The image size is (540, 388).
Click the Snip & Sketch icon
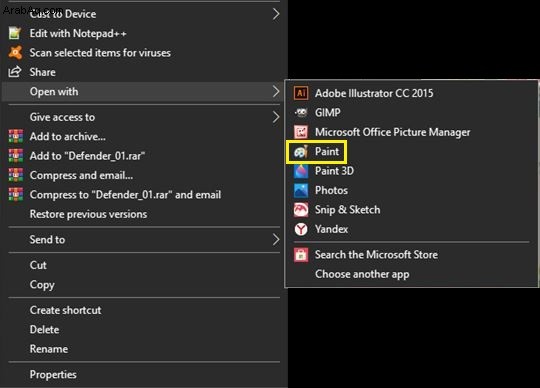tap(301, 210)
